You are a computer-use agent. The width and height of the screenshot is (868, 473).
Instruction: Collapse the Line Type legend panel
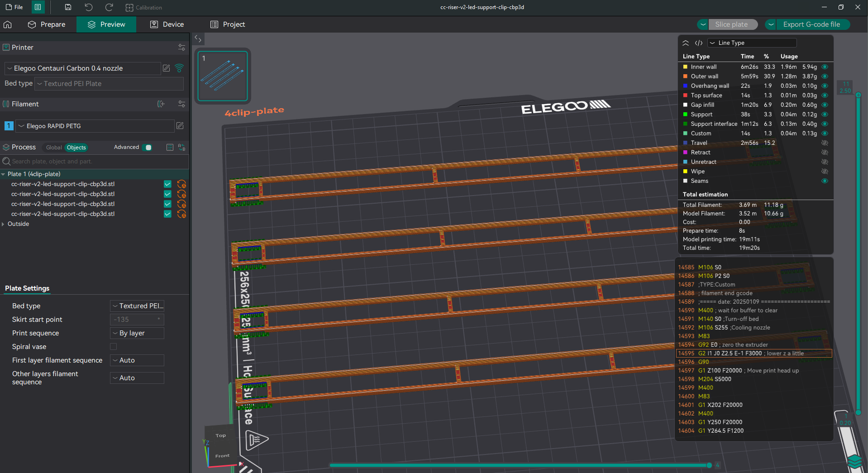tap(686, 43)
